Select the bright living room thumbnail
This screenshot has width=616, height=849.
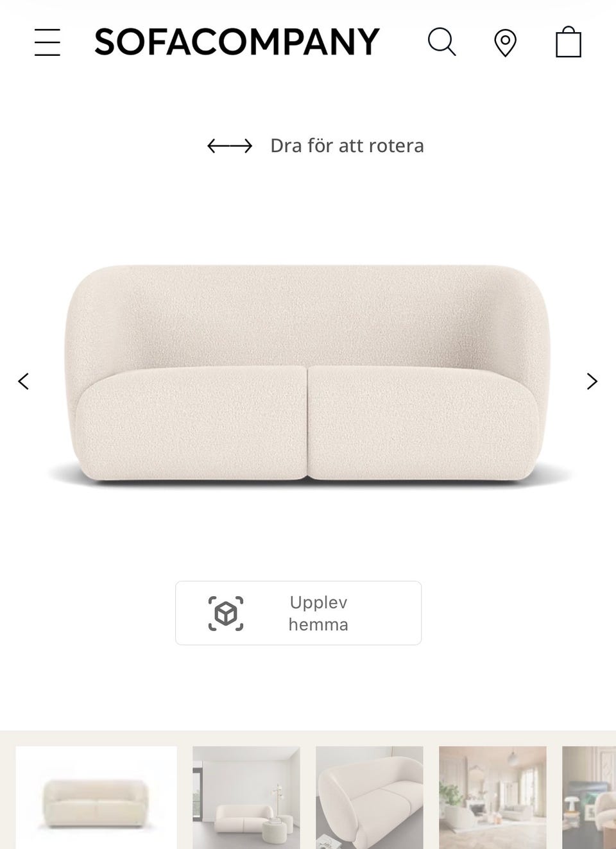pos(493,798)
